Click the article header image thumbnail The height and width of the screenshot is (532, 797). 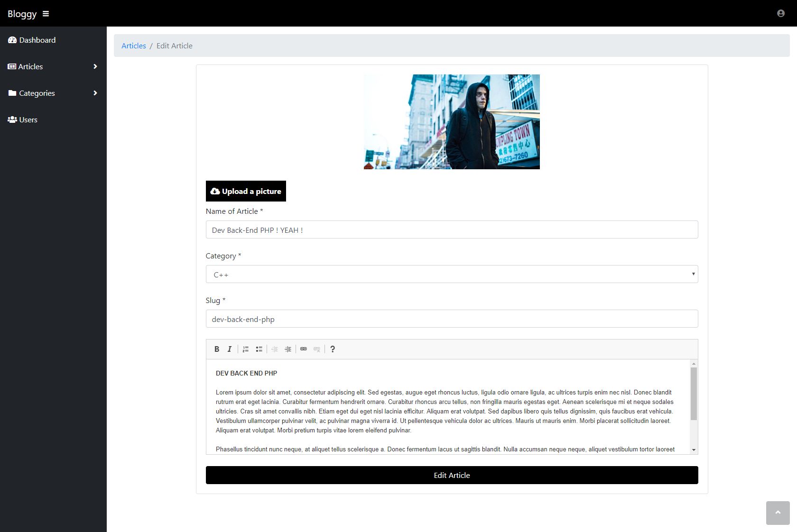pyautogui.click(x=452, y=122)
